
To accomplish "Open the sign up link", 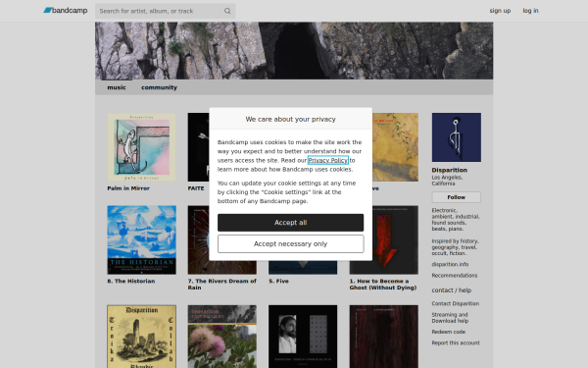I will pyautogui.click(x=500, y=11).
